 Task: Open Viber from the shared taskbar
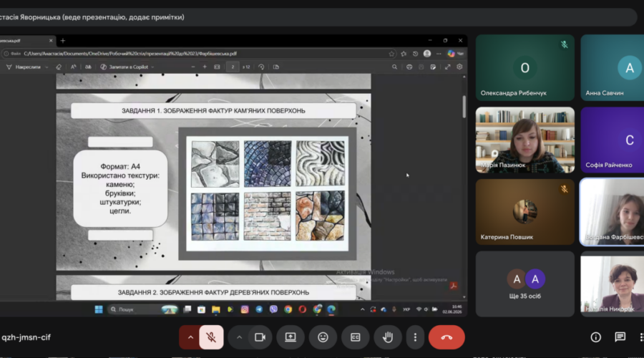click(x=273, y=309)
